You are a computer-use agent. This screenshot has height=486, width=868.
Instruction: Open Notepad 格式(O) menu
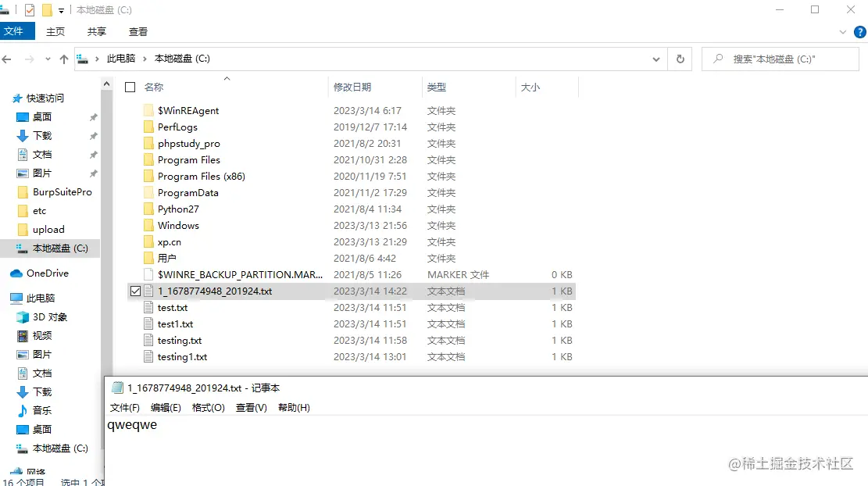click(208, 408)
